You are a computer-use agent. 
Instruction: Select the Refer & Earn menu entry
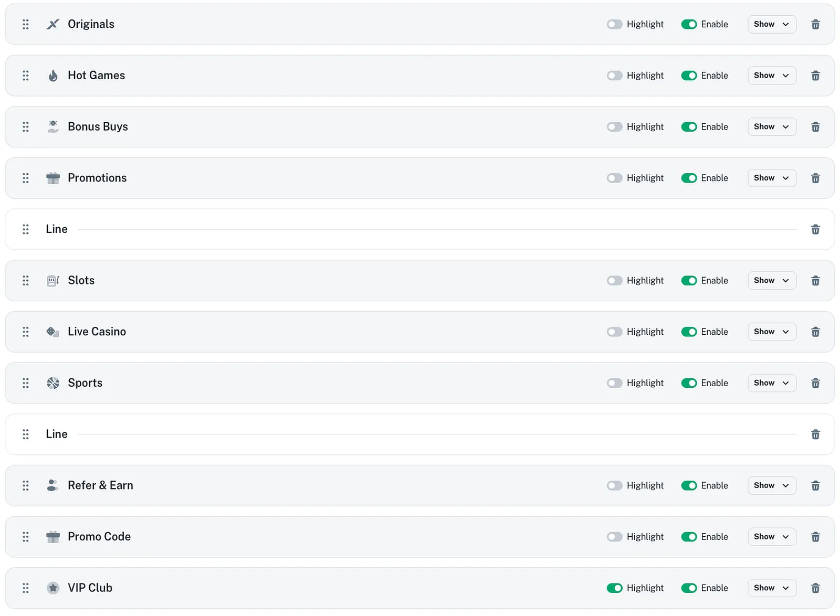100,485
